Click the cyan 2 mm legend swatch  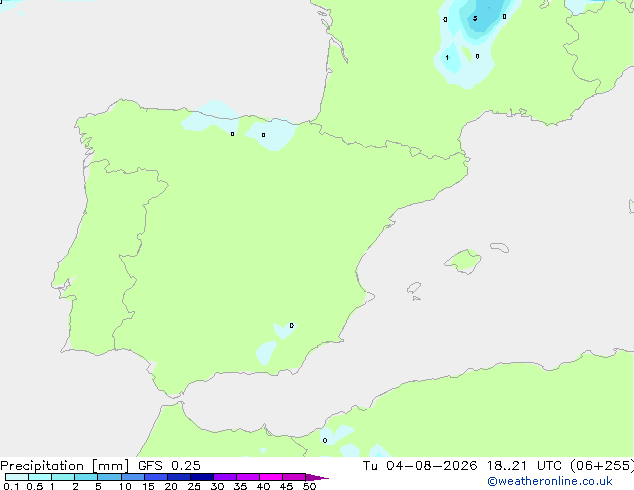click(86, 477)
